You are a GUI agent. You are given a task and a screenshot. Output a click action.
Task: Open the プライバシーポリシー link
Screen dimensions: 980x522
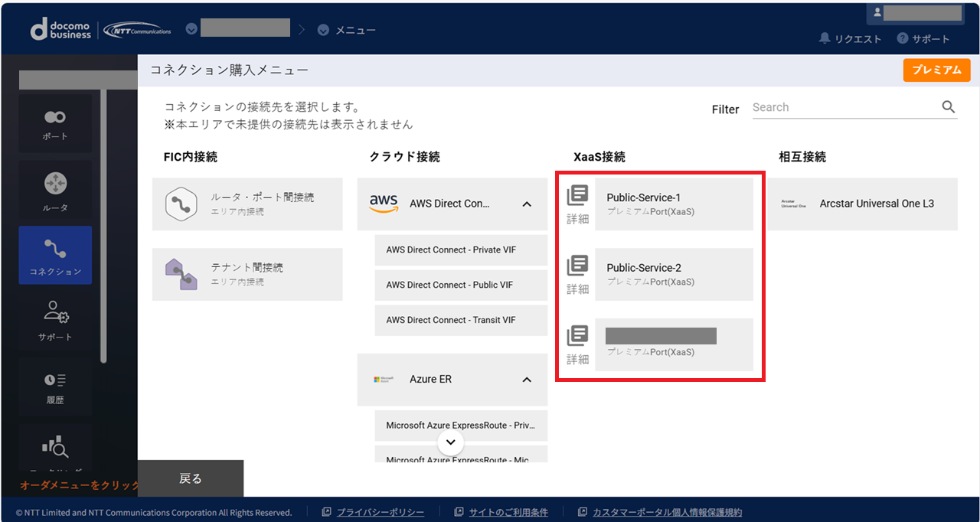(380, 512)
